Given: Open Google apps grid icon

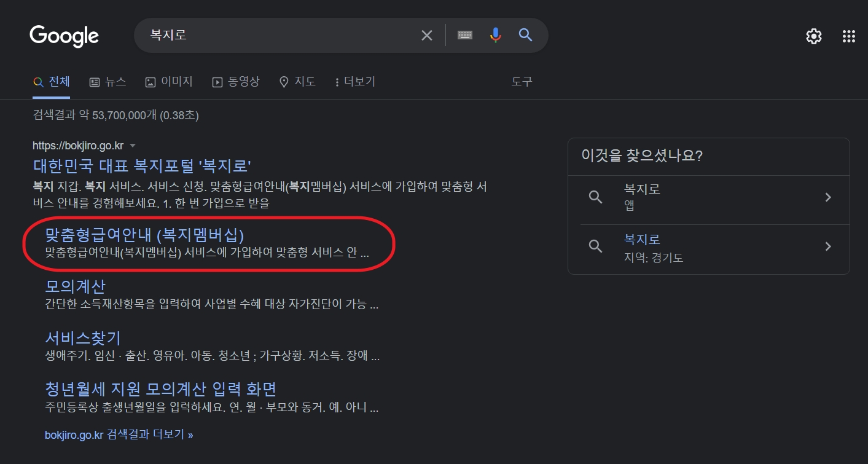Looking at the screenshot, I should (849, 36).
